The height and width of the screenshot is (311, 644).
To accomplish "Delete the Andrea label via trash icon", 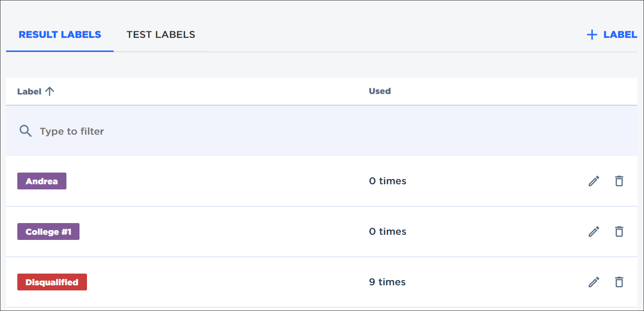I will click(619, 181).
